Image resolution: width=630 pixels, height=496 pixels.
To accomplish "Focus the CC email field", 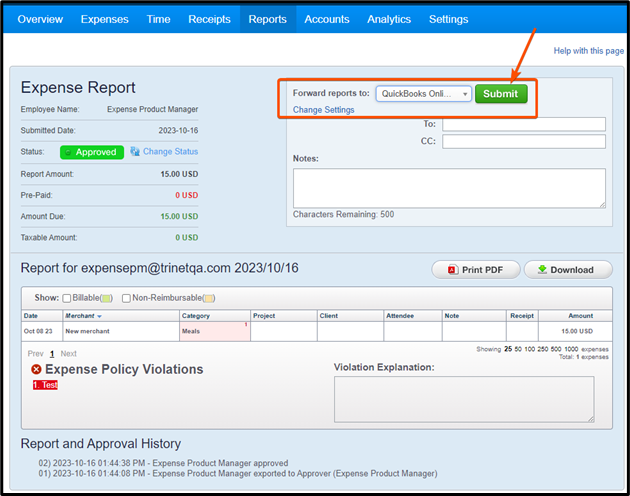I will 524,141.
